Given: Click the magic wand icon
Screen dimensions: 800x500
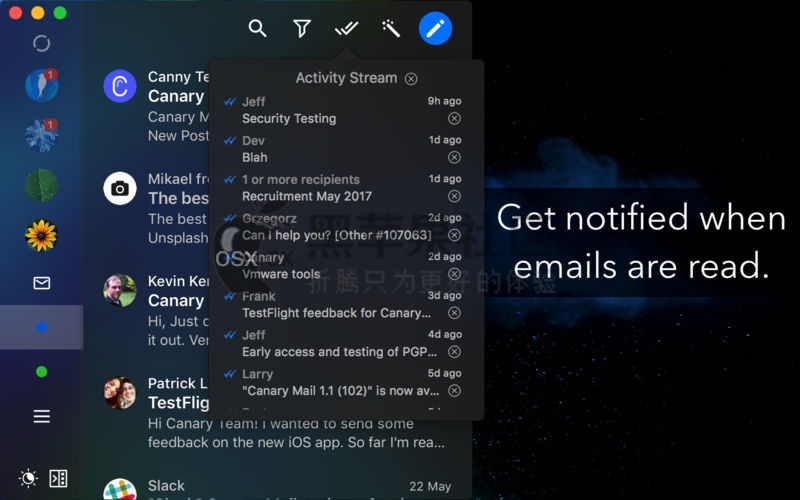Looking at the screenshot, I should coord(391,29).
